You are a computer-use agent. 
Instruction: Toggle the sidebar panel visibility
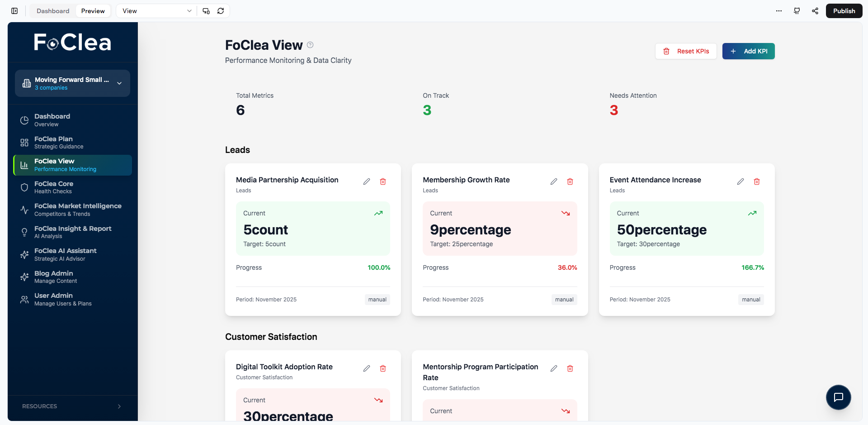(x=14, y=10)
